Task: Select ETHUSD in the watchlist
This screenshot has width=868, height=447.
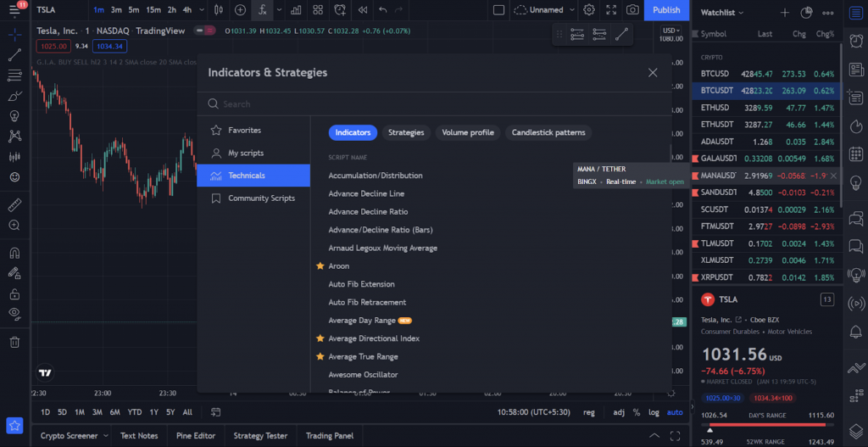Action: (766, 108)
